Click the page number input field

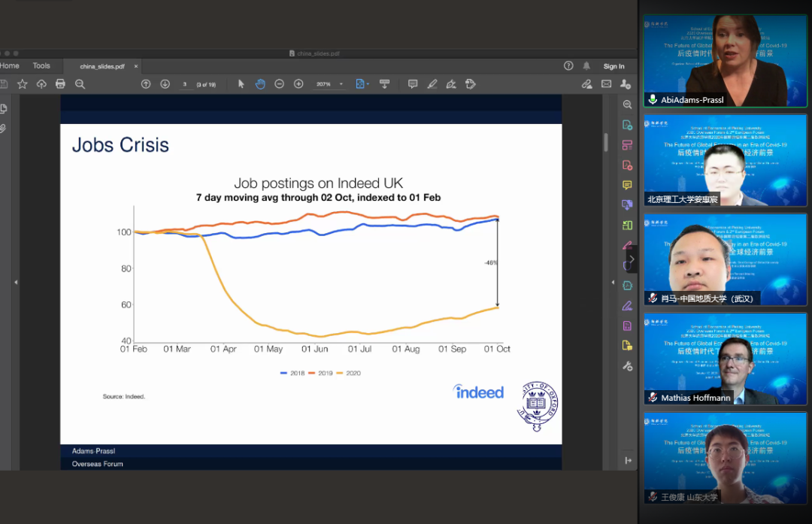pyautogui.click(x=185, y=84)
